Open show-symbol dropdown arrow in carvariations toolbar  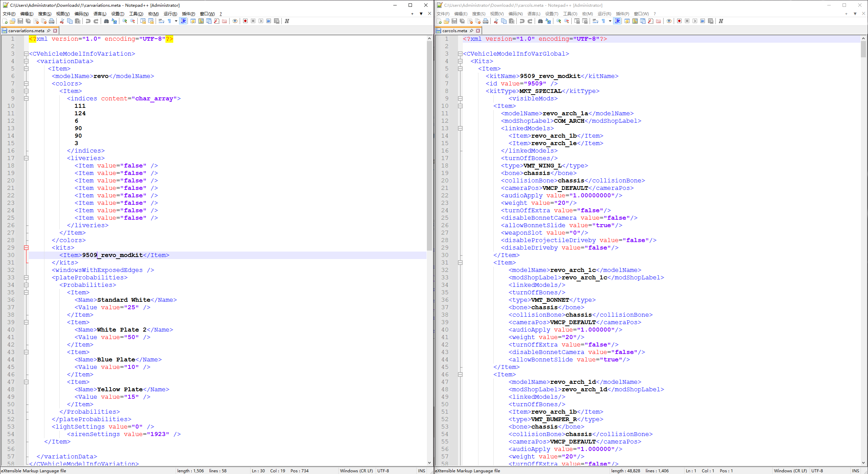176,21
